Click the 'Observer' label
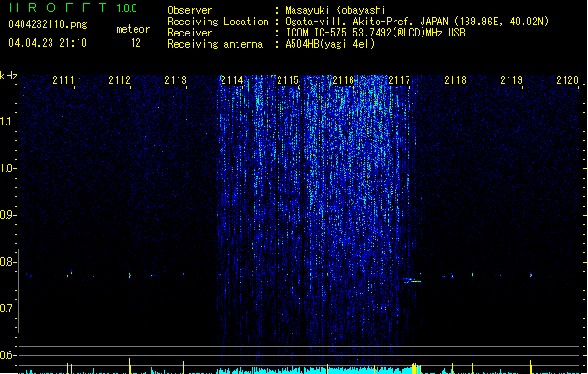The image size is (588, 374). click(x=190, y=10)
